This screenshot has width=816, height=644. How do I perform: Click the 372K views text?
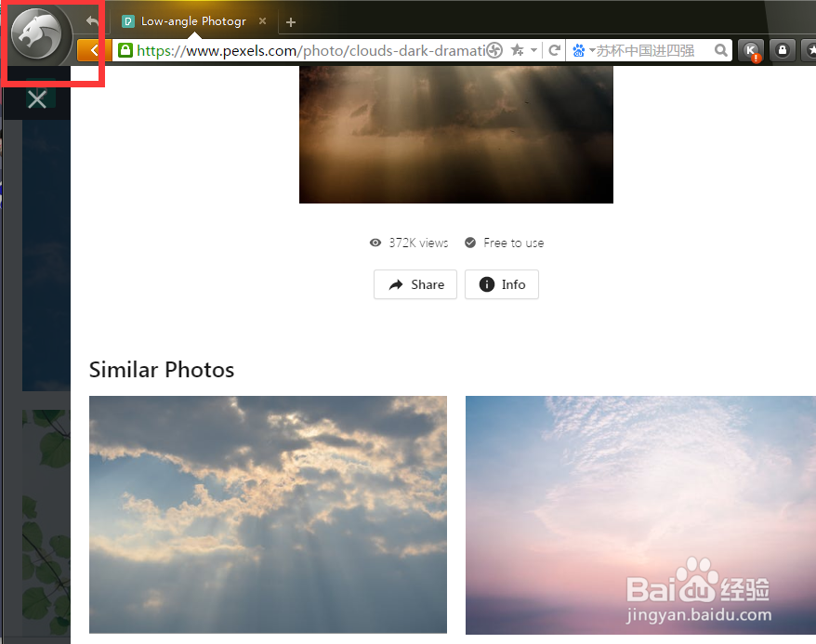[418, 243]
